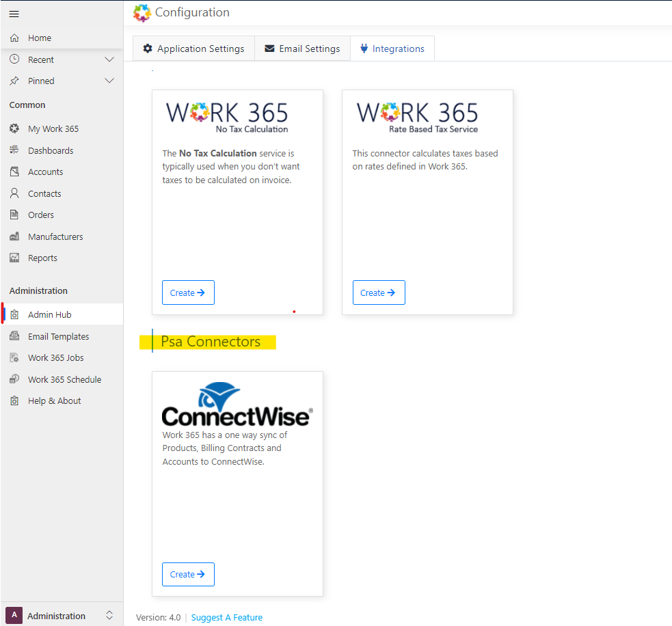Click the Recent clock icon
This screenshot has width=672, height=626.
[x=14, y=59]
